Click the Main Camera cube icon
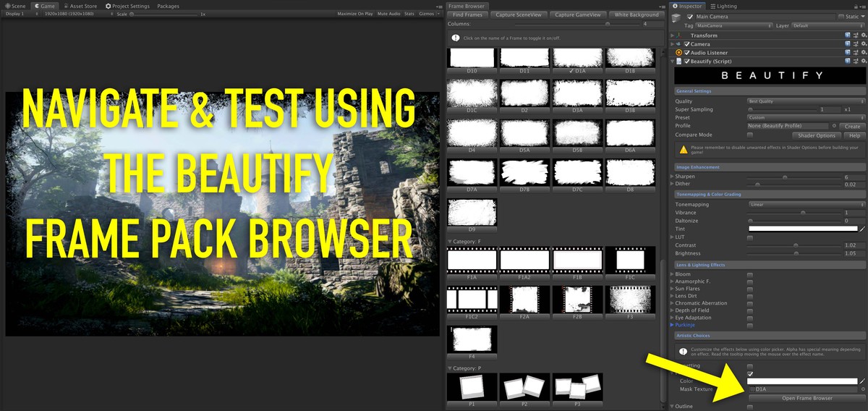 click(676, 17)
